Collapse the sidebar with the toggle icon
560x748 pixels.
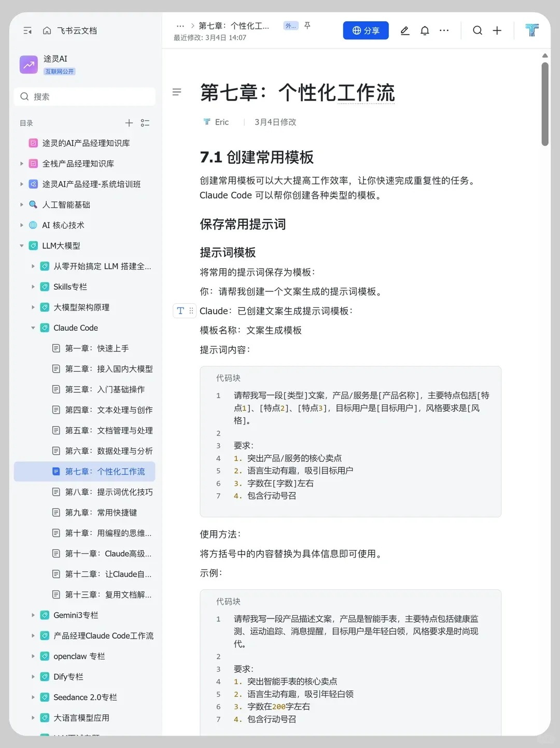click(28, 31)
